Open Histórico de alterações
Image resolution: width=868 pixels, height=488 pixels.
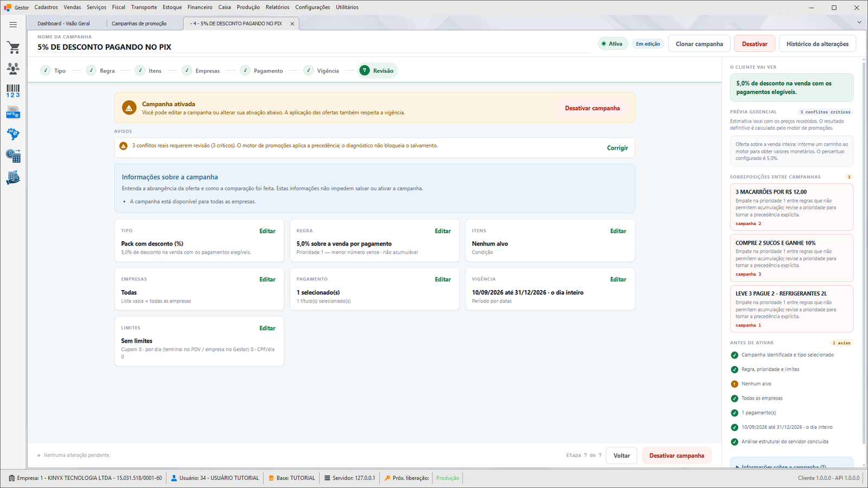(x=818, y=44)
